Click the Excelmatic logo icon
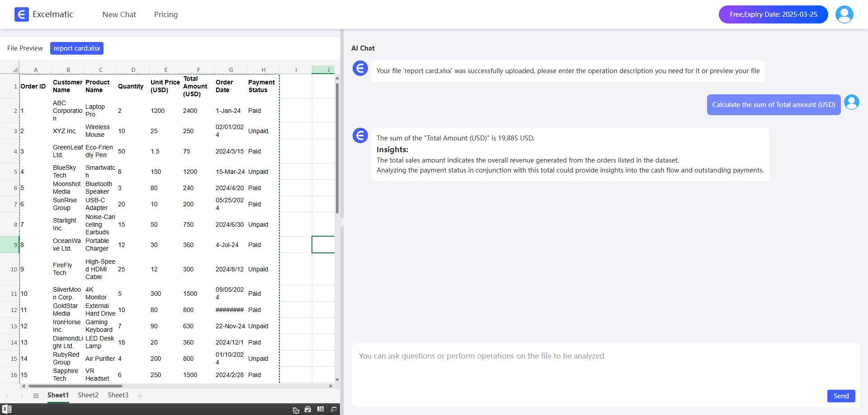 tap(21, 14)
